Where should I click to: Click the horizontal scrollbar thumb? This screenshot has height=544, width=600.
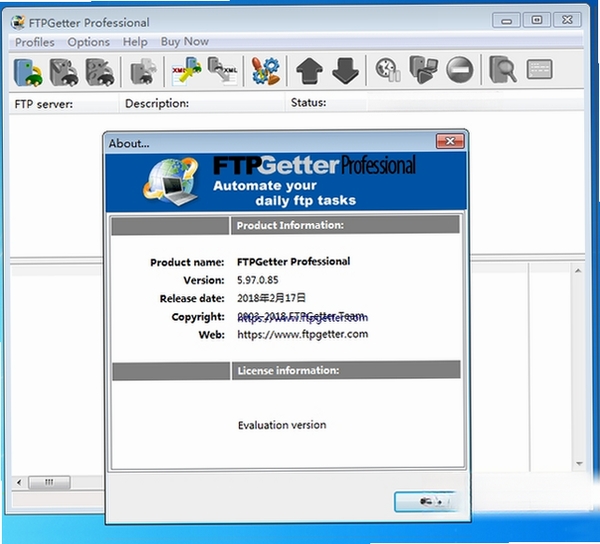pyautogui.click(x=49, y=482)
